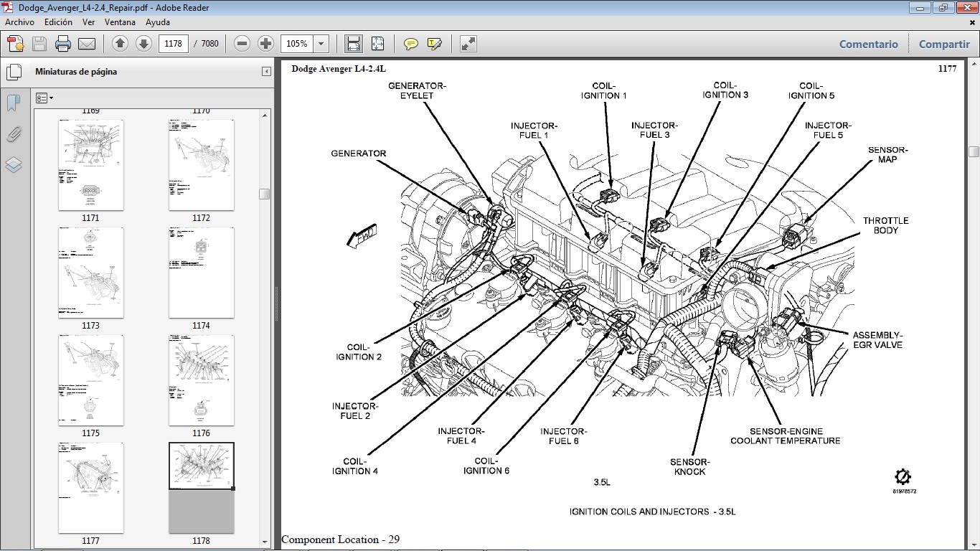Open the Ayuda menu

(x=158, y=22)
